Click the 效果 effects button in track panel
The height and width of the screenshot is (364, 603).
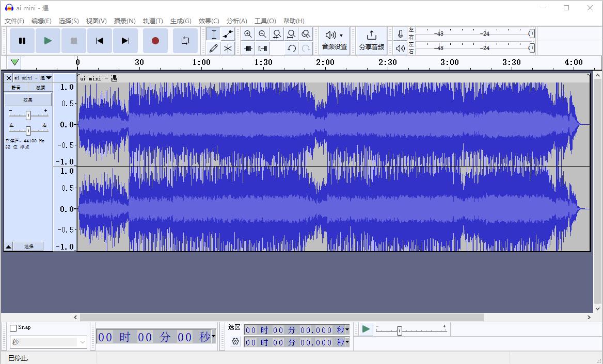[x=28, y=100]
